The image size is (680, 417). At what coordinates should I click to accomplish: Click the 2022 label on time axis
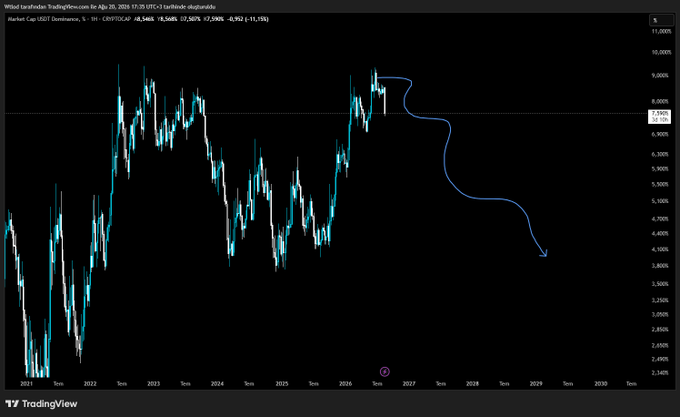click(x=90, y=384)
